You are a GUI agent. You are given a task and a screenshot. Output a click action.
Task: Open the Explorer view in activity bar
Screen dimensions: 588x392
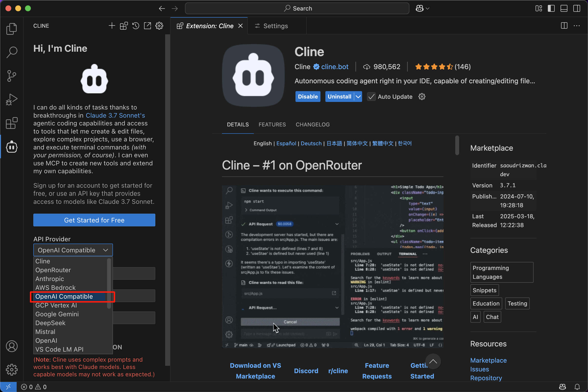pos(12,28)
